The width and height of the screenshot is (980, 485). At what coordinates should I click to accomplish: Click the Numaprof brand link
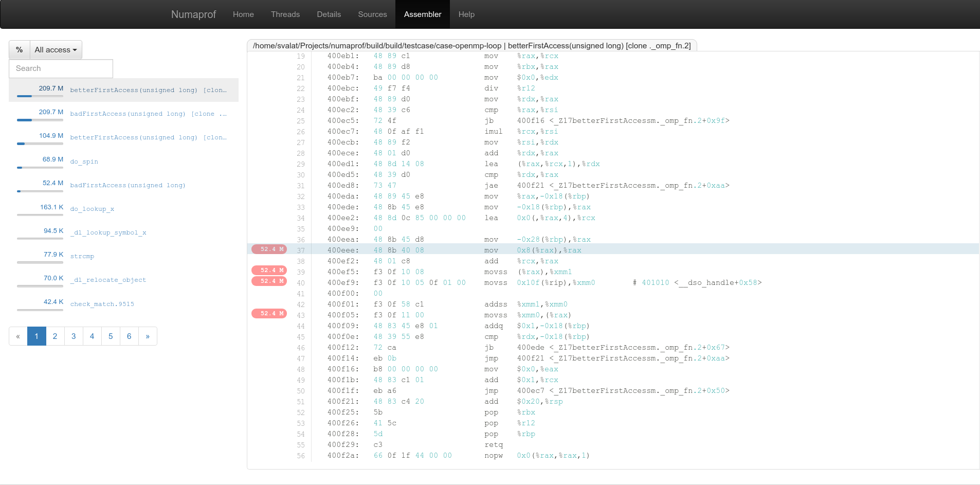point(193,14)
